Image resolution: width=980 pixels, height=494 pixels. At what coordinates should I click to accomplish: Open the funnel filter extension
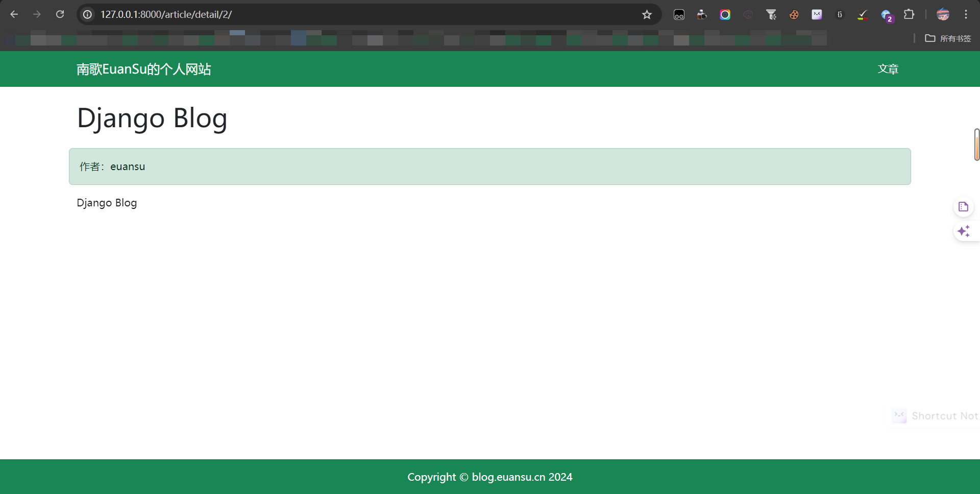pyautogui.click(x=771, y=15)
